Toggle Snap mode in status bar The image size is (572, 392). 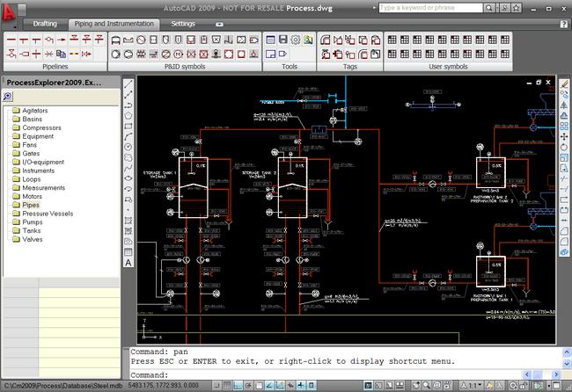click(216, 385)
